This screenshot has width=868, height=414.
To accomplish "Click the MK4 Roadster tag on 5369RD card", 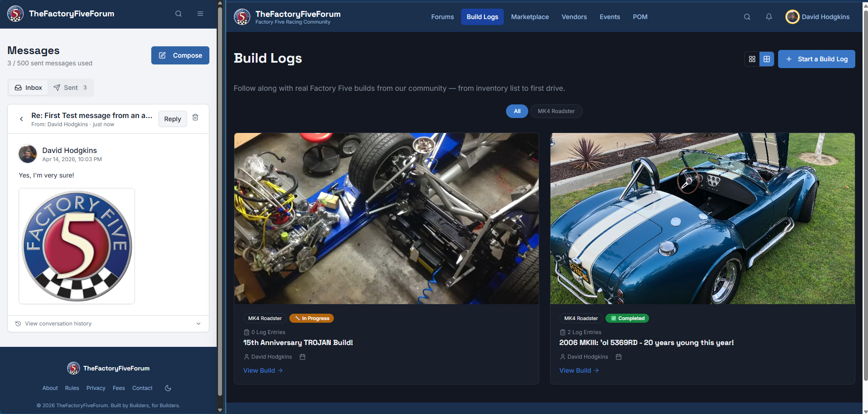I will [x=581, y=318].
